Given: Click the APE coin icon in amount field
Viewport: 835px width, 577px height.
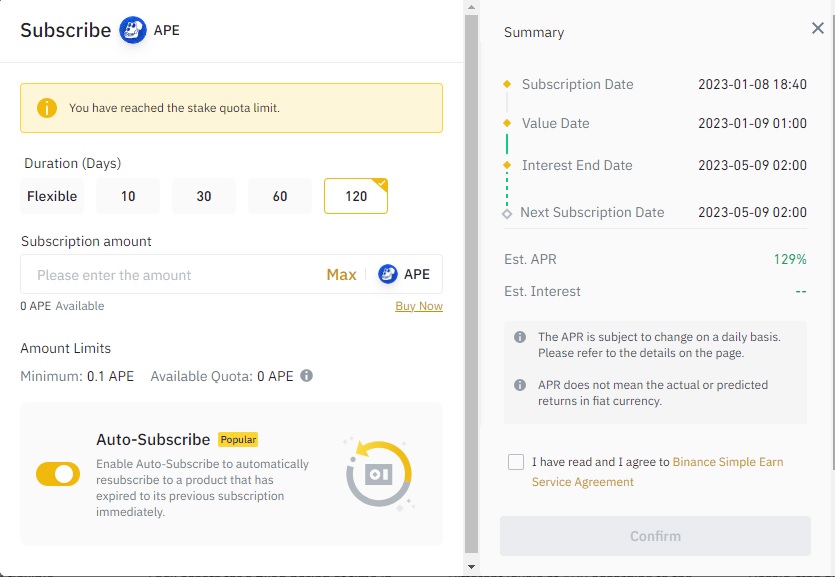Looking at the screenshot, I should pos(388,274).
